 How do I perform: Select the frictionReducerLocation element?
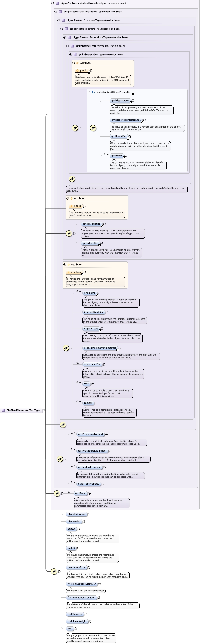[81, 597]
